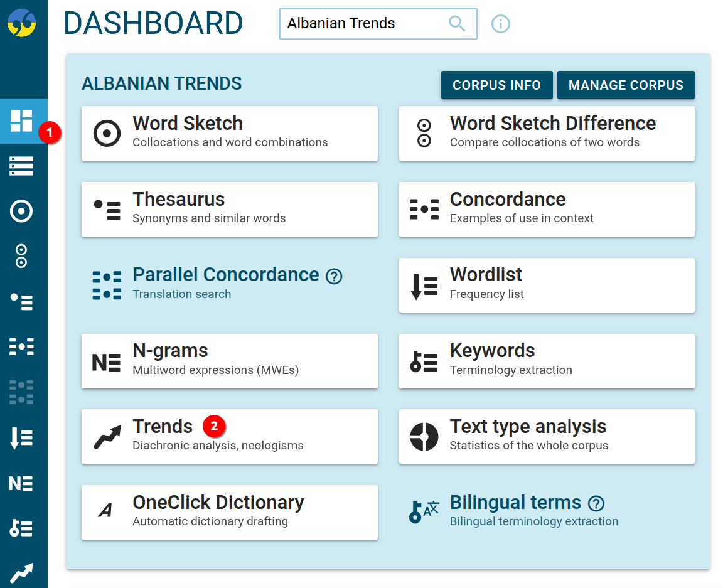This screenshot has width=723, height=588.
Task: Select the Keywords sidebar icon
Action: click(22, 528)
